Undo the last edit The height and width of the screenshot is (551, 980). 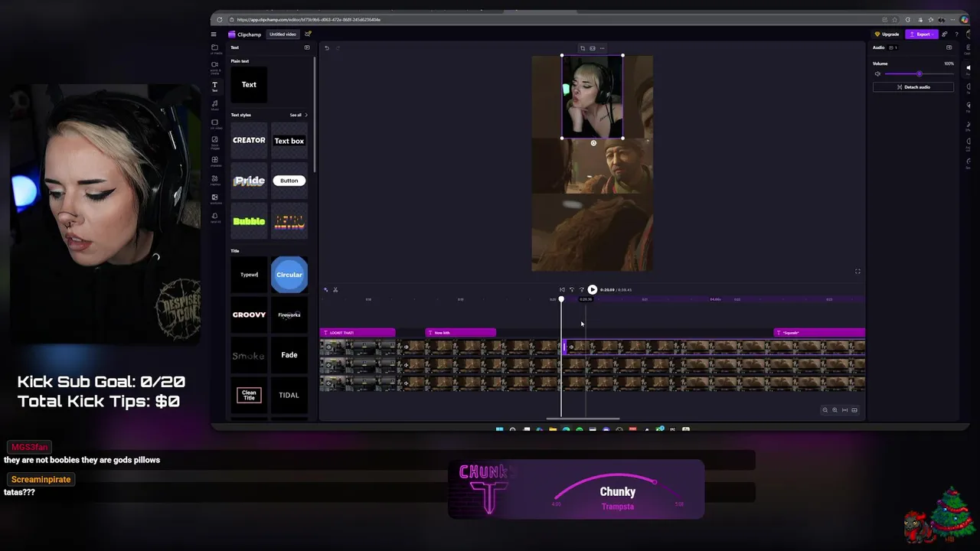tap(327, 48)
